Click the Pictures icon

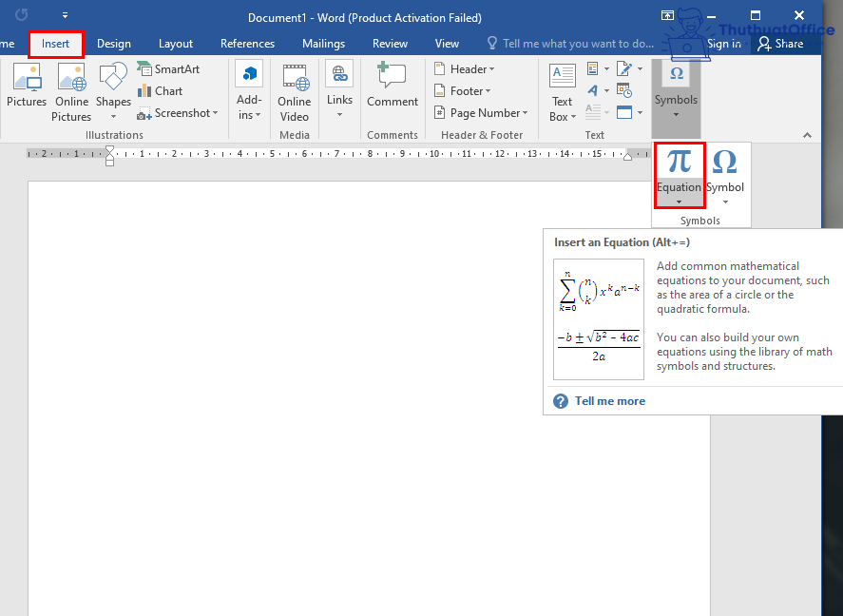[x=26, y=78]
